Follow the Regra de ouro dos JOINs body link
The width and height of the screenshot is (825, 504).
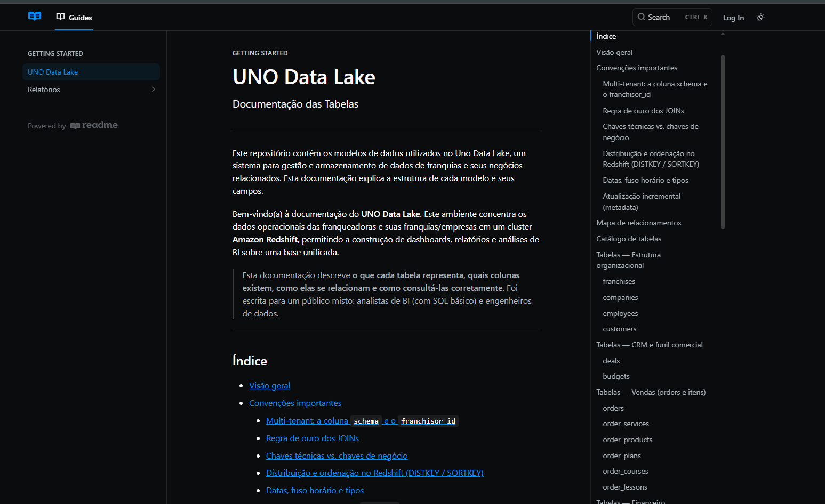coord(313,438)
